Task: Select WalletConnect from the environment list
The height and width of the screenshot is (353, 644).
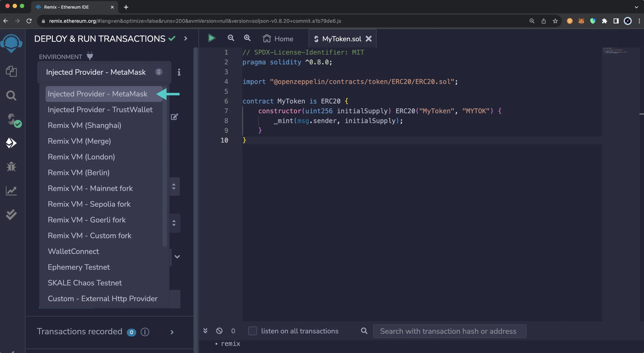Action: [x=73, y=251]
